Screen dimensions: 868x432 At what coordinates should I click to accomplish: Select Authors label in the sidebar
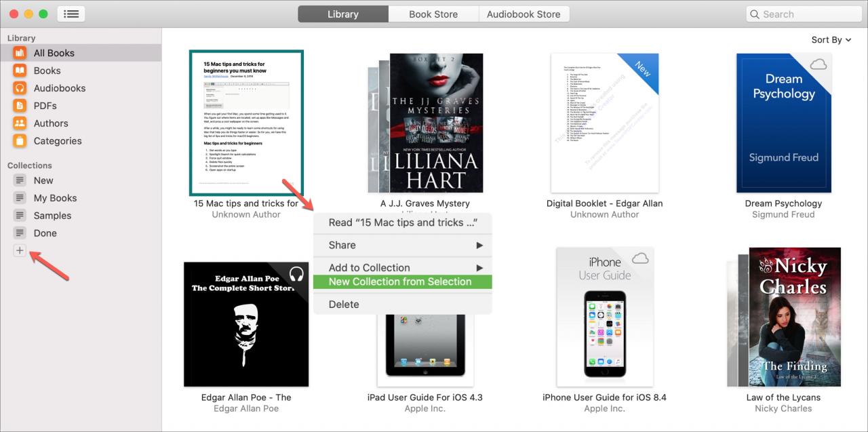point(51,123)
